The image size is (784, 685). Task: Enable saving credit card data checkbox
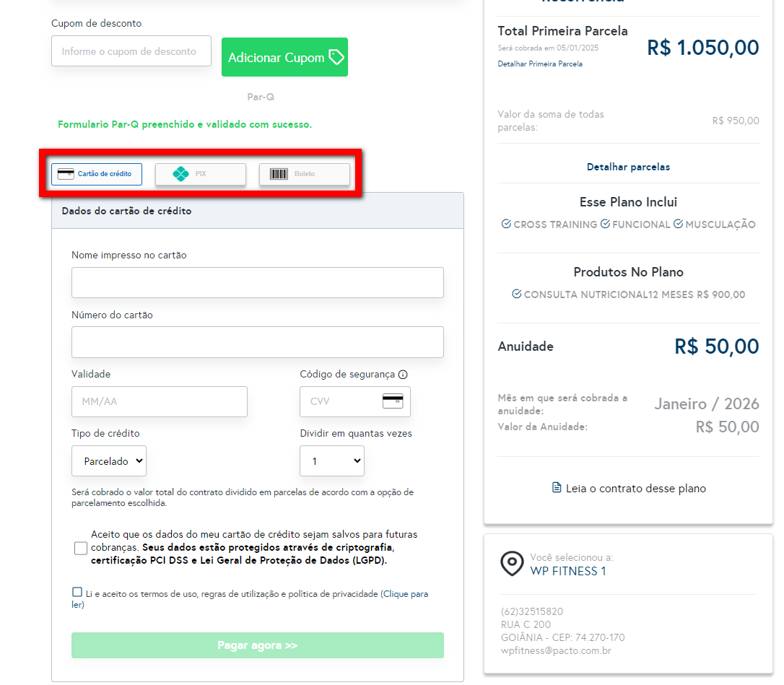tap(81, 548)
